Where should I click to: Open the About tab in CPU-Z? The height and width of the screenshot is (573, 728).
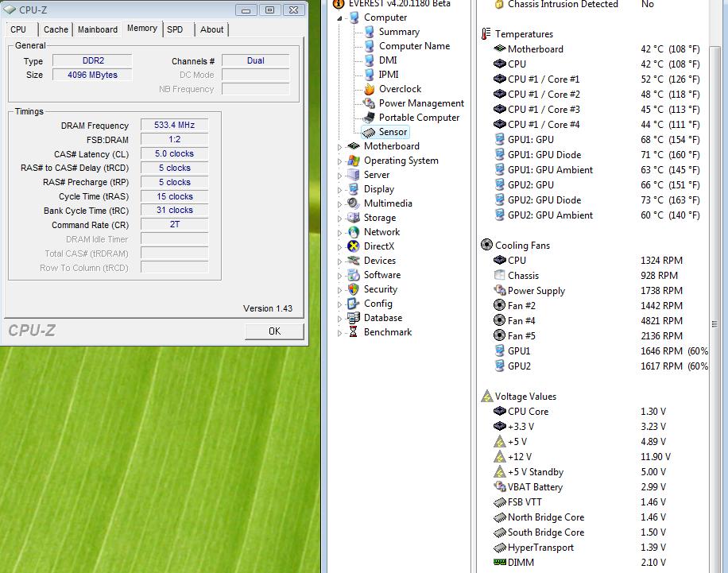[x=211, y=29]
